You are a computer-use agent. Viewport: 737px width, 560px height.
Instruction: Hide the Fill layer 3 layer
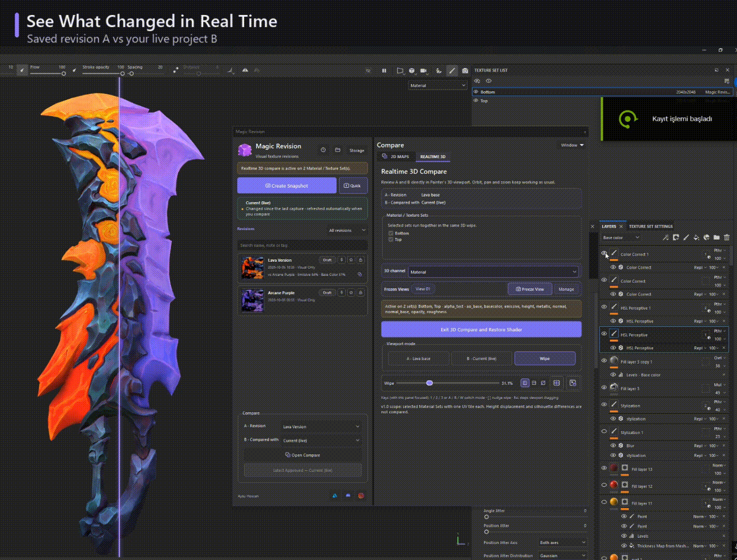(604, 387)
